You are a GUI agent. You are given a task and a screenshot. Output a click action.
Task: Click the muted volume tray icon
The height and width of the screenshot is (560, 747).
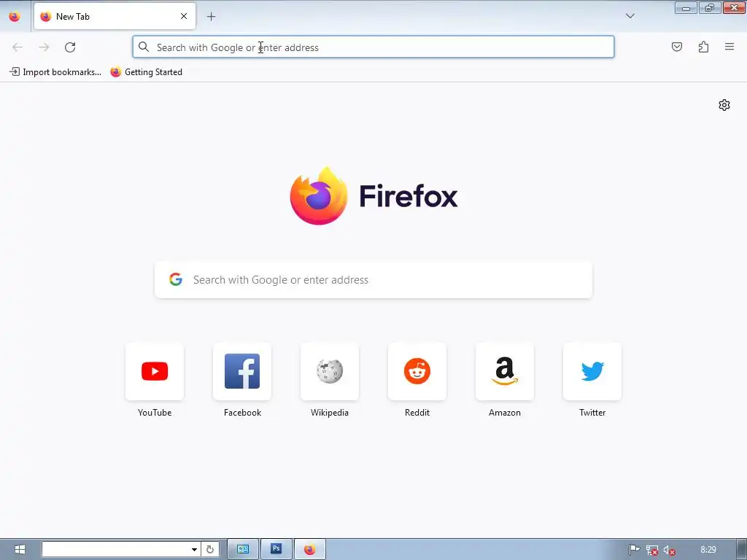[x=669, y=551]
